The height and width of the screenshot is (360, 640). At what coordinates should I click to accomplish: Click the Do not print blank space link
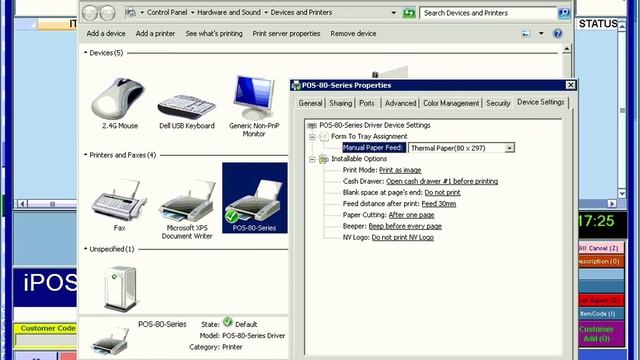[x=442, y=193]
